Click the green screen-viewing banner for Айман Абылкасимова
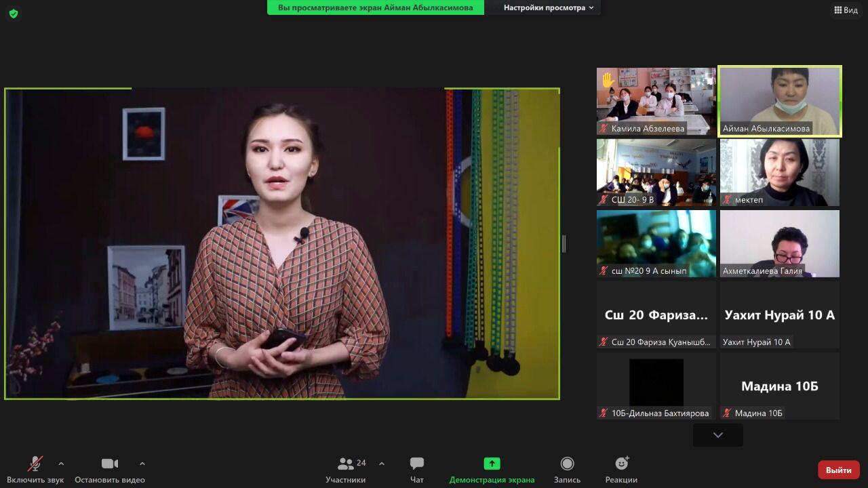Viewport: 868px width, 488px height. (376, 7)
